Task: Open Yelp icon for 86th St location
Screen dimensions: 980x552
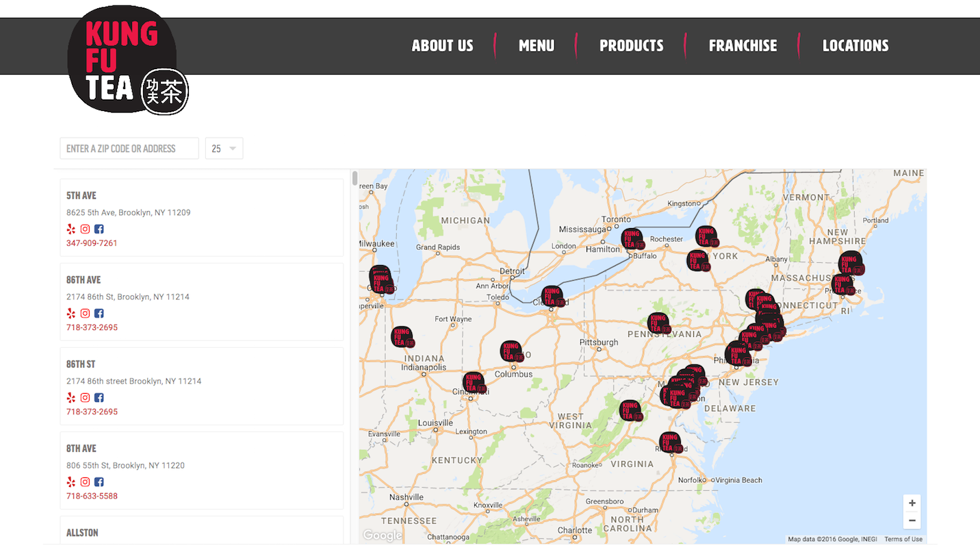Action: coord(71,398)
